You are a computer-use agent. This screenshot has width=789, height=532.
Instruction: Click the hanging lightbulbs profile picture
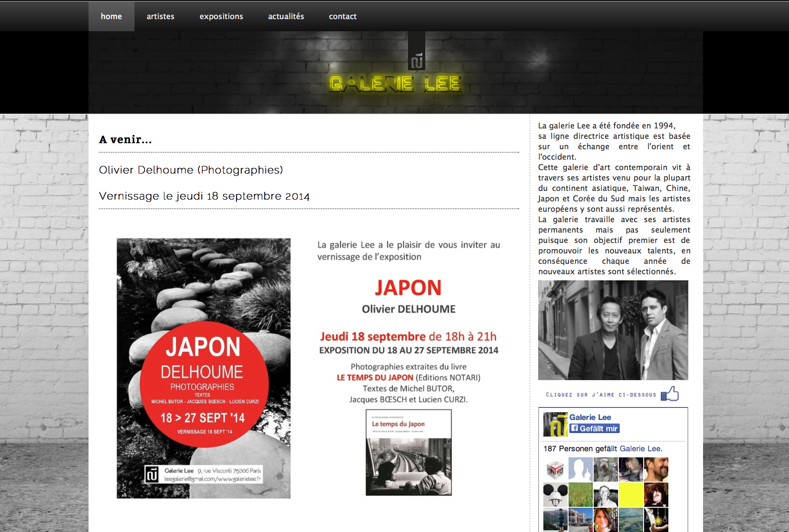pos(656,520)
